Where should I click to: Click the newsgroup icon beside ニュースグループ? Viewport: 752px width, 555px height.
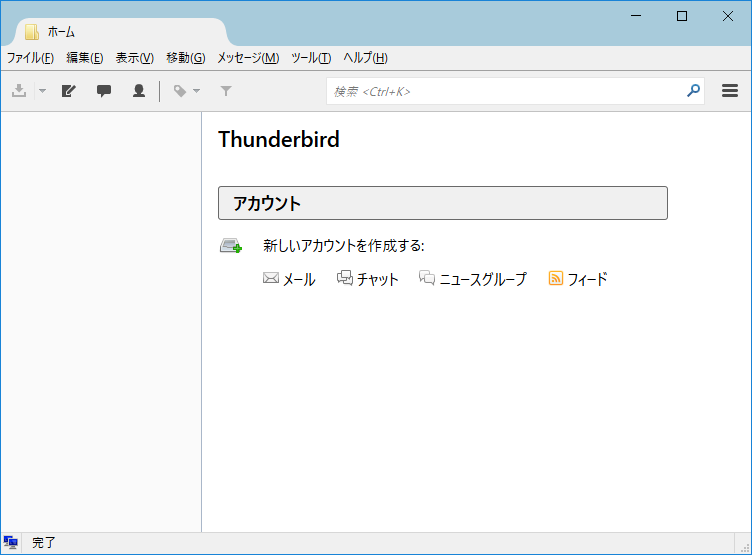click(427, 278)
